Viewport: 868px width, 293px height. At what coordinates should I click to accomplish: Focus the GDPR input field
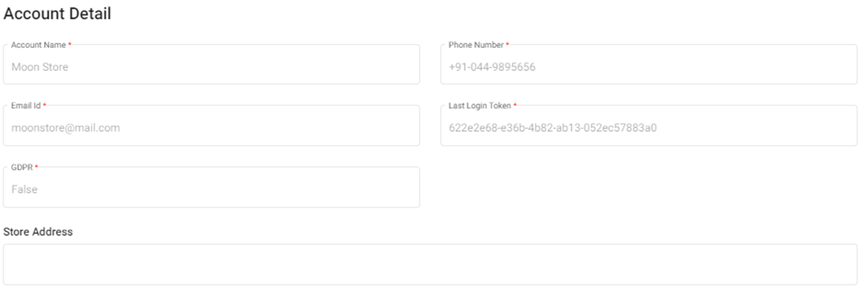pos(211,189)
